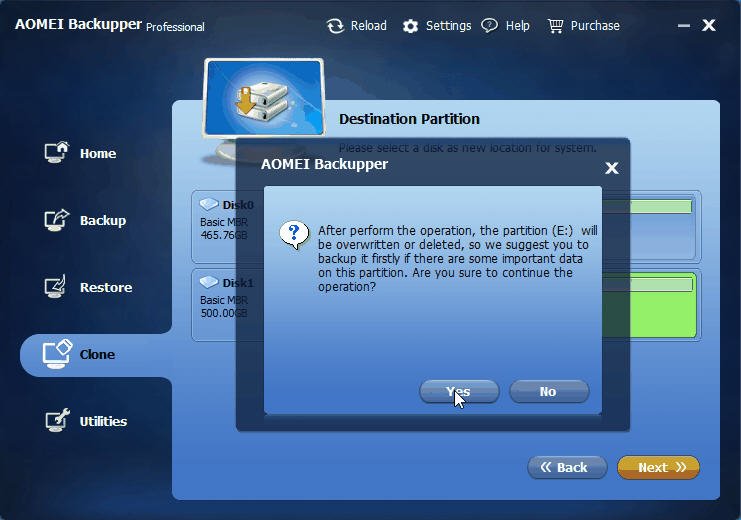This screenshot has width=741, height=520.
Task: Close the main AOMEI Backupper window
Action: coord(708,25)
